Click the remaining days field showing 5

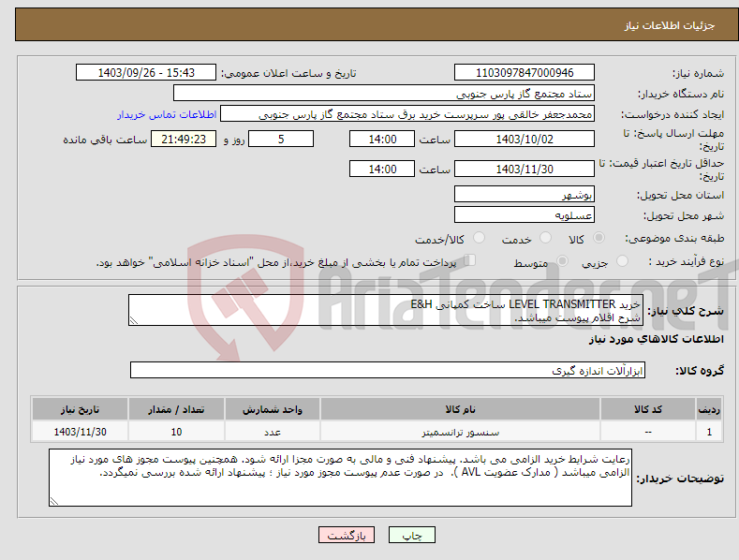pyautogui.click(x=281, y=139)
